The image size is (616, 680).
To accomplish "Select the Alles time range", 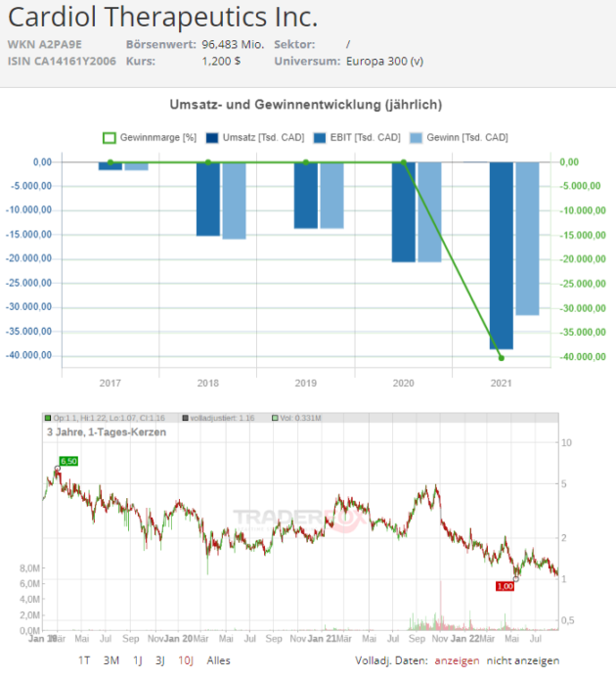I will (218, 660).
